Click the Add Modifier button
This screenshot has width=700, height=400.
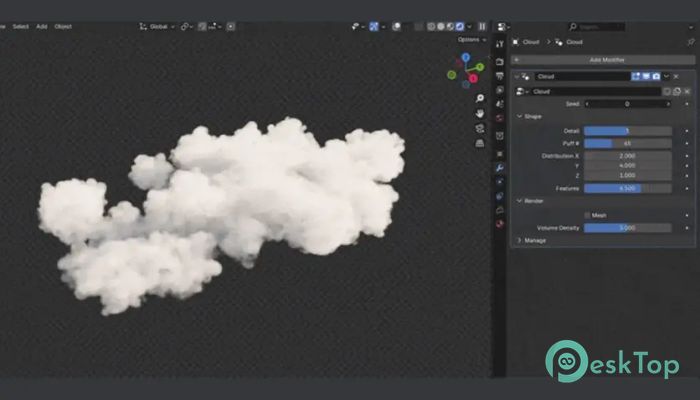(603, 59)
